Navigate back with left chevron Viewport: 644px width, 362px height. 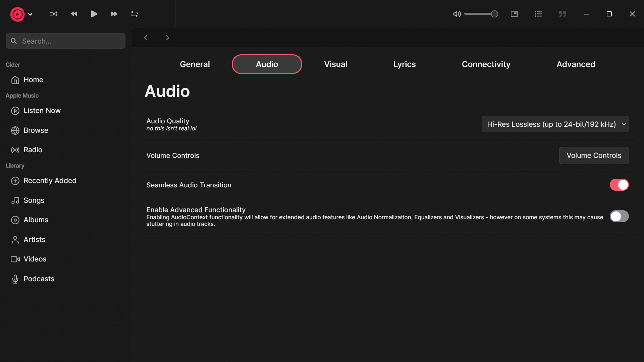tap(146, 38)
